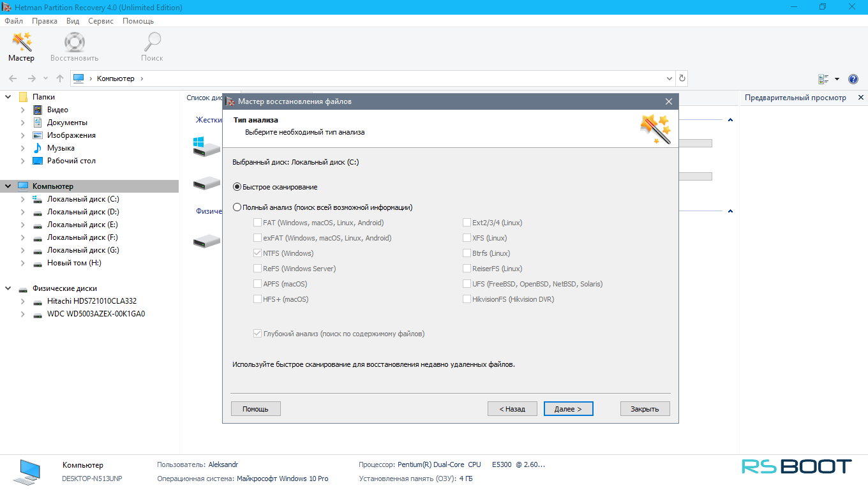868x490 pixels.
Task: Toggle the HFS+ (macOS) checkbox
Action: tap(257, 299)
